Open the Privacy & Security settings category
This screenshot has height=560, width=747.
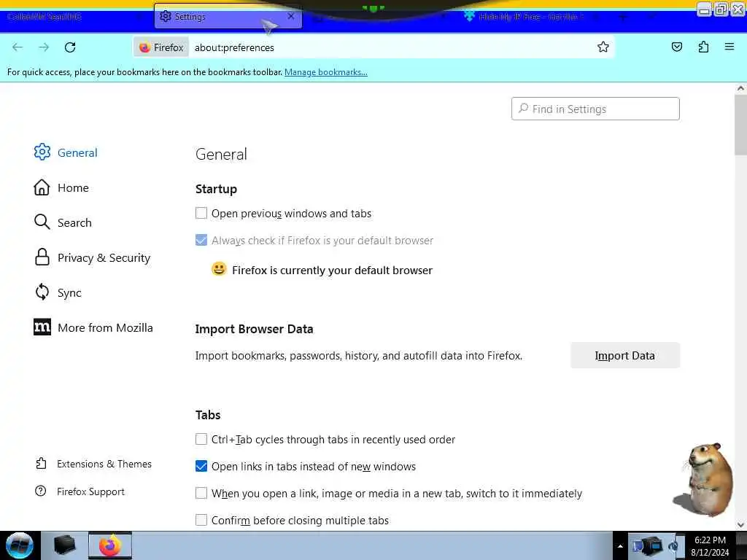click(x=92, y=257)
